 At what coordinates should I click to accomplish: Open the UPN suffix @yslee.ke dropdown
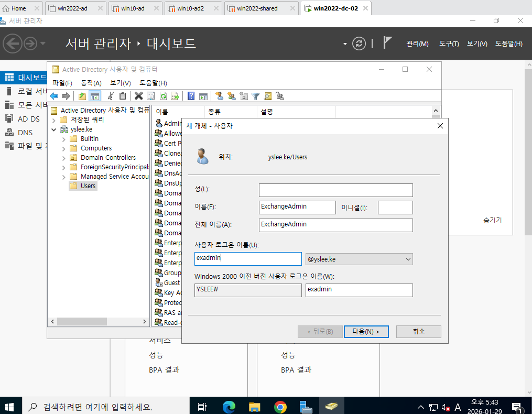click(359, 259)
